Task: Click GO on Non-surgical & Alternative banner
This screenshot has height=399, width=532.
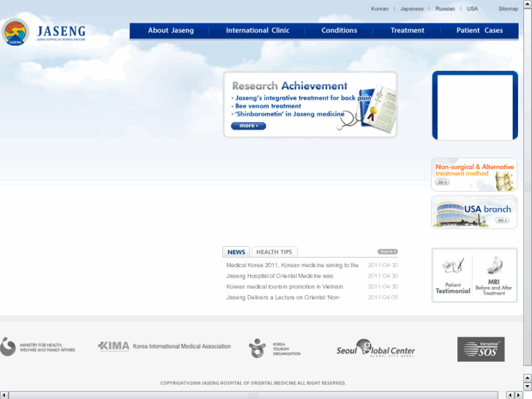Action: pos(442,182)
